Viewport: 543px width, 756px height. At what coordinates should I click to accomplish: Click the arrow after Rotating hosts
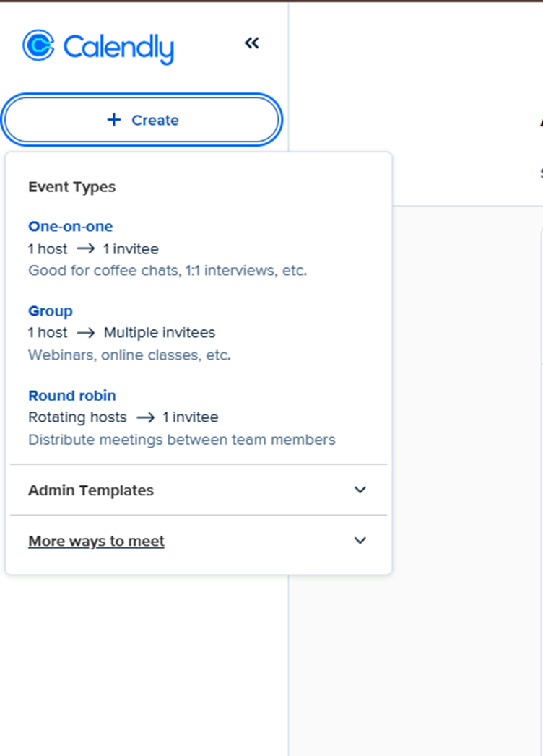(144, 417)
